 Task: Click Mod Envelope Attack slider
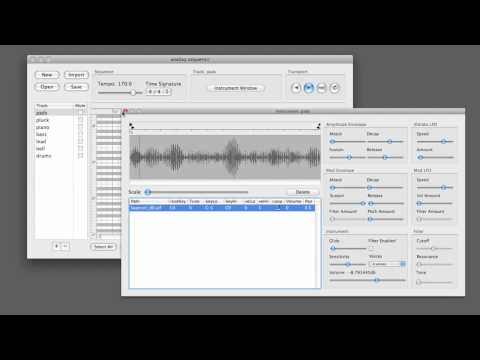[x=347, y=188]
